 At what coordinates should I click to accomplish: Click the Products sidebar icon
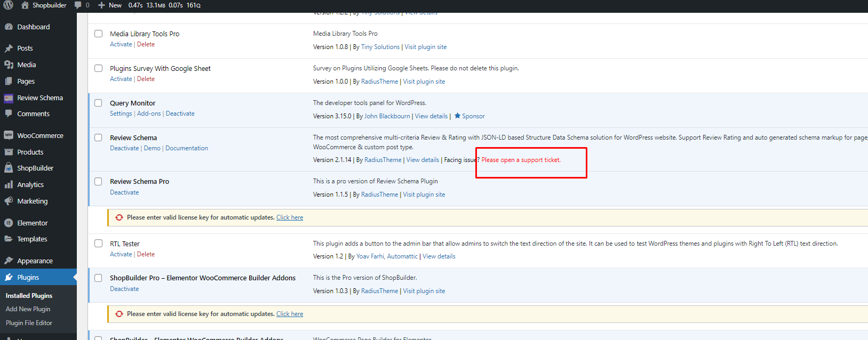(9, 152)
